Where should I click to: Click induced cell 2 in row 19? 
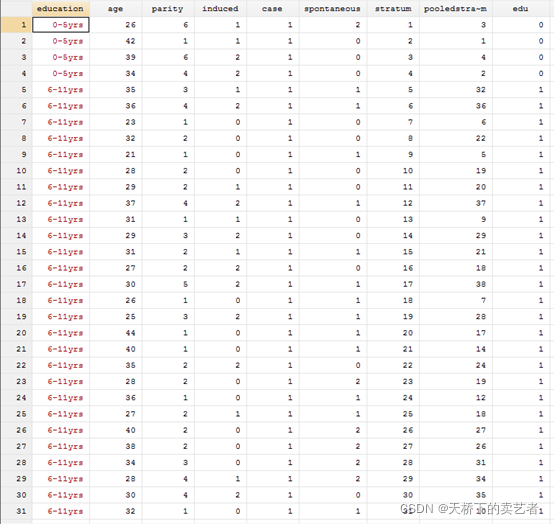tap(220, 317)
